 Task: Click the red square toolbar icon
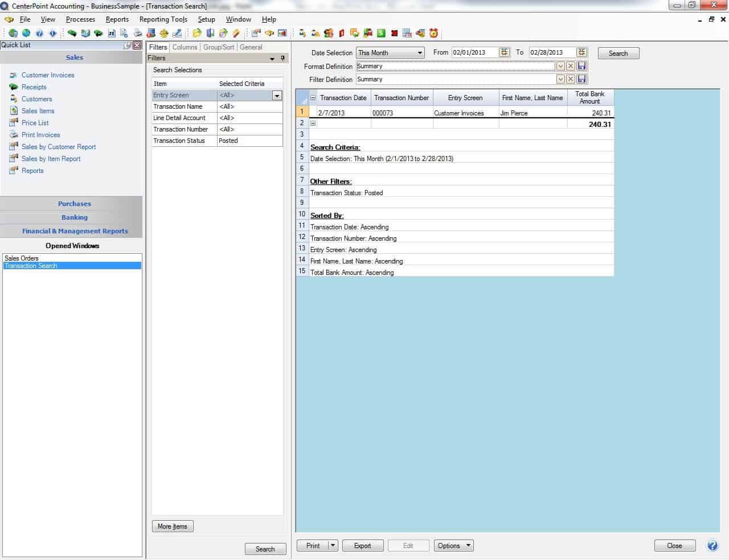394,33
